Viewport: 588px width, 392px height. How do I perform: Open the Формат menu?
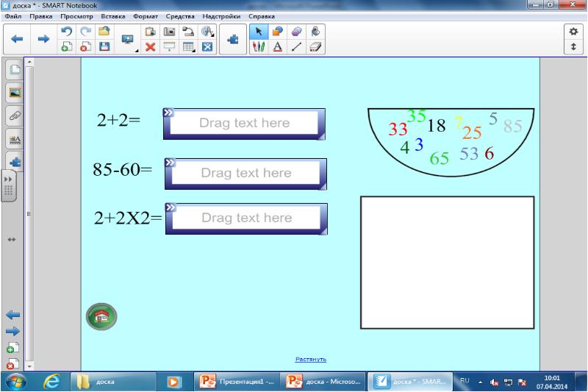(x=149, y=15)
